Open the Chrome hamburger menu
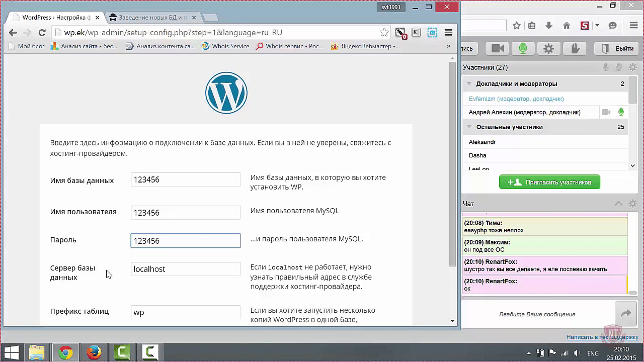The height and width of the screenshot is (362, 644). [x=448, y=33]
